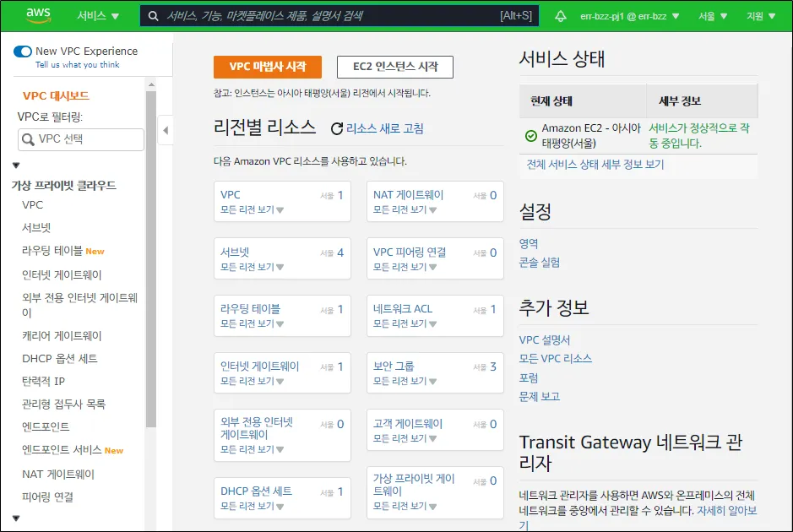Collapse the 가상 프라이빗 클라우드 section triangle

tap(16, 166)
